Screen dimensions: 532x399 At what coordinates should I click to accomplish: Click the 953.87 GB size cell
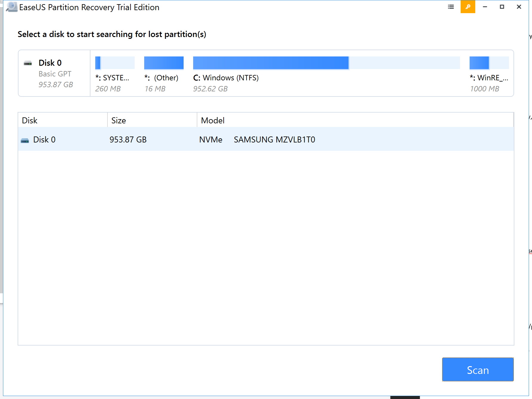click(128, 139)
